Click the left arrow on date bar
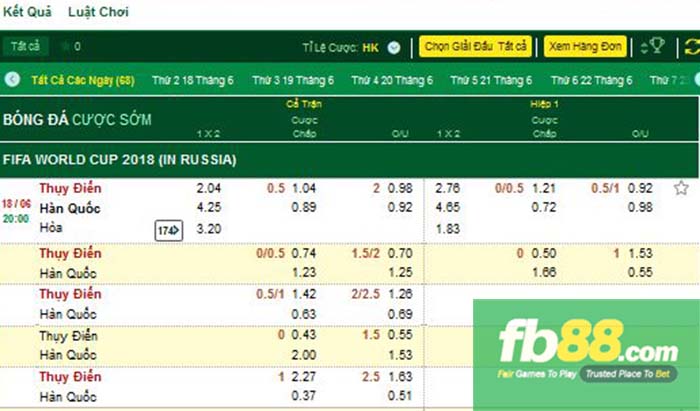This screenshot has height=411, width=700. pyautogui.click(x=13, y=80)
